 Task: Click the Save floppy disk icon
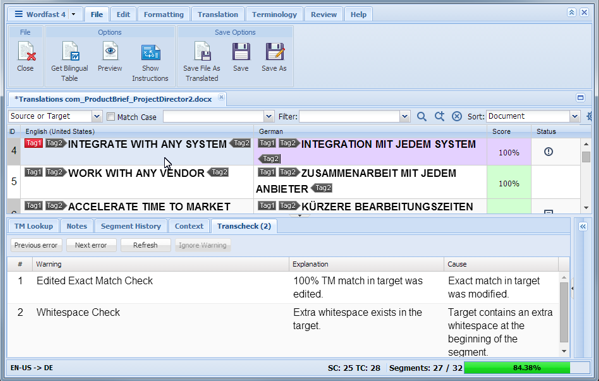tap(241, 52)
